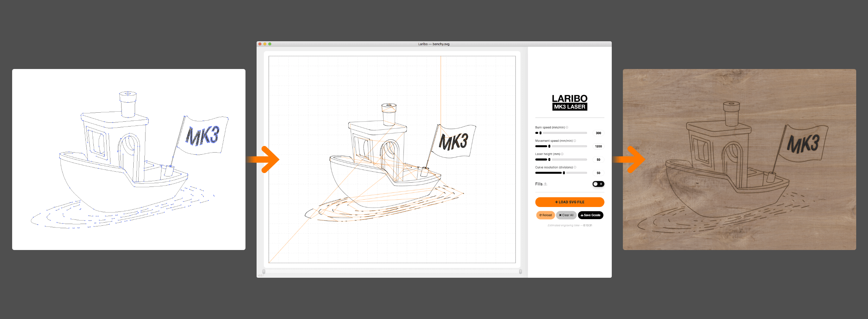This screenshot has height=319, width=868.
Task: Click the warning triangle icon beside Fills
Action: (545, 184)
